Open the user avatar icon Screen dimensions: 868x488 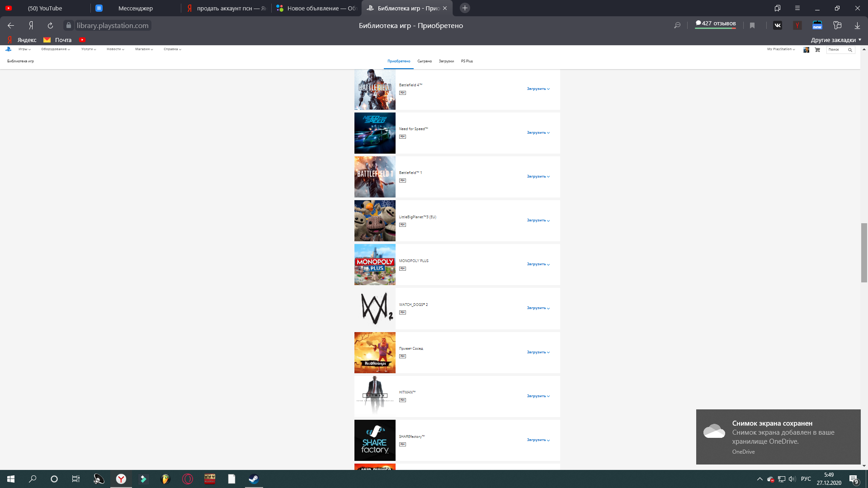pyautogui.click(x=806, y=50)
